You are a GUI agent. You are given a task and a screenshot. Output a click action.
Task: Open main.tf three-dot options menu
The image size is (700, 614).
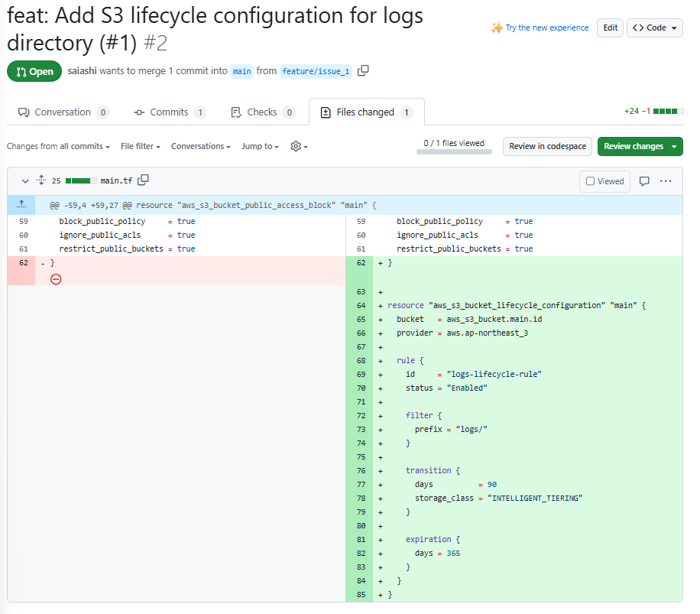pyautogui.click(x=665, y=181)
